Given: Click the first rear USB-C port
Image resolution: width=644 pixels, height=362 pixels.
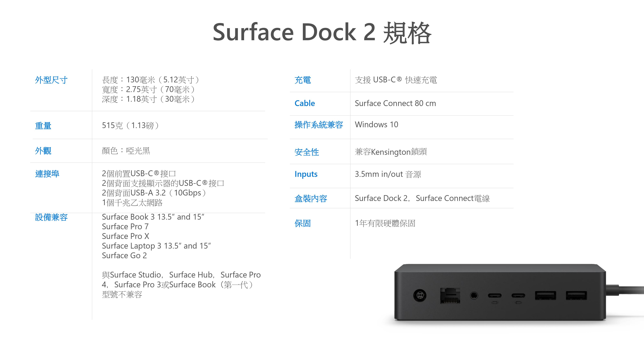Looking at the screenshot, I should tap(495, 296).
